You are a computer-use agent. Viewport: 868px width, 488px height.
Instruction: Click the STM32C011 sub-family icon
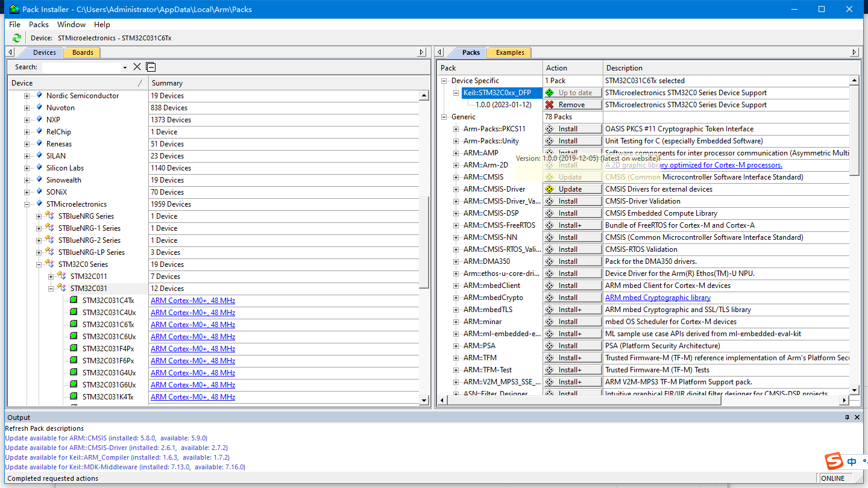pos(61,276)
